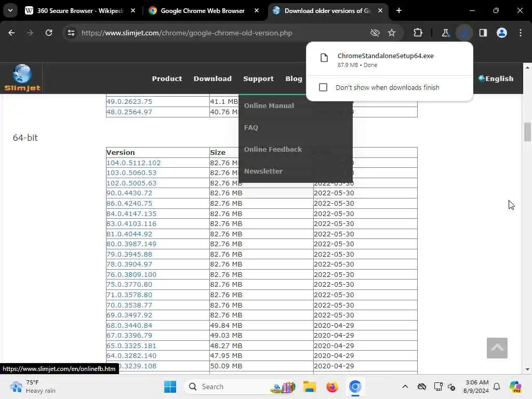Download Chrome version 104.0.5112.102

coord(134,163)
